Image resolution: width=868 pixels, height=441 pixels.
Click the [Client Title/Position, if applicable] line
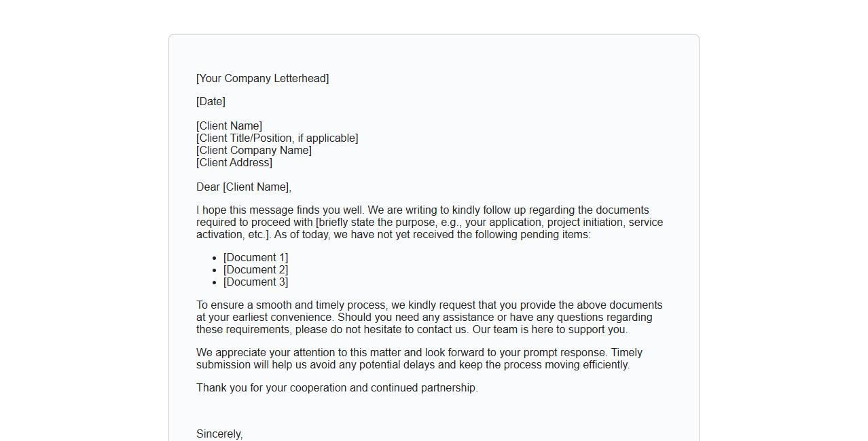coord(277,138)
